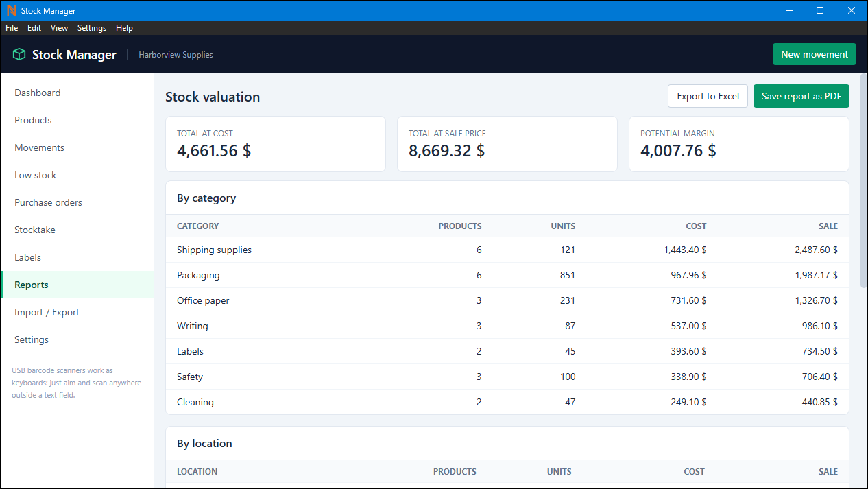Click the Stock valuation heading
868x489 pixels.
point(213,97)
